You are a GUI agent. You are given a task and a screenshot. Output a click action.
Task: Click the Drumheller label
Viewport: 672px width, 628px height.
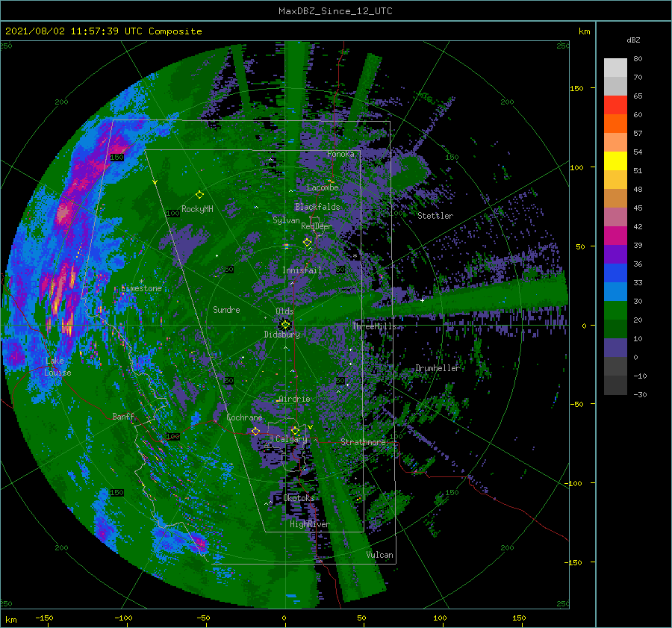437,368
